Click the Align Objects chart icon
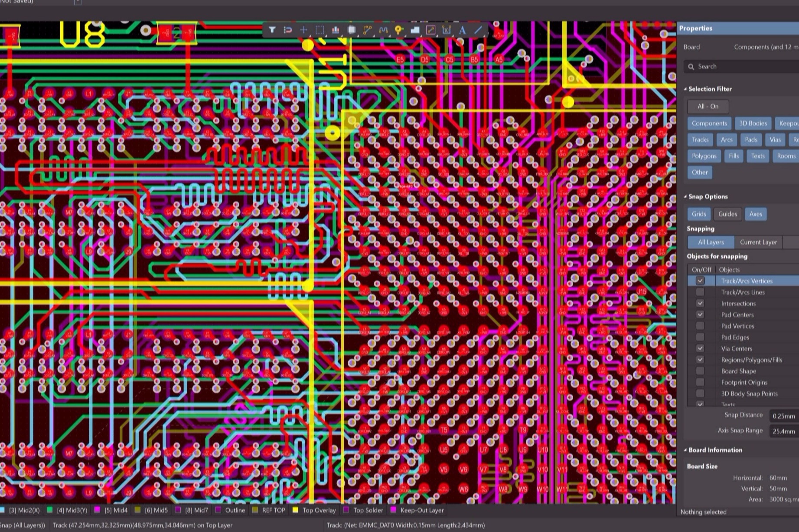The image size is (799, 532). 336,30
